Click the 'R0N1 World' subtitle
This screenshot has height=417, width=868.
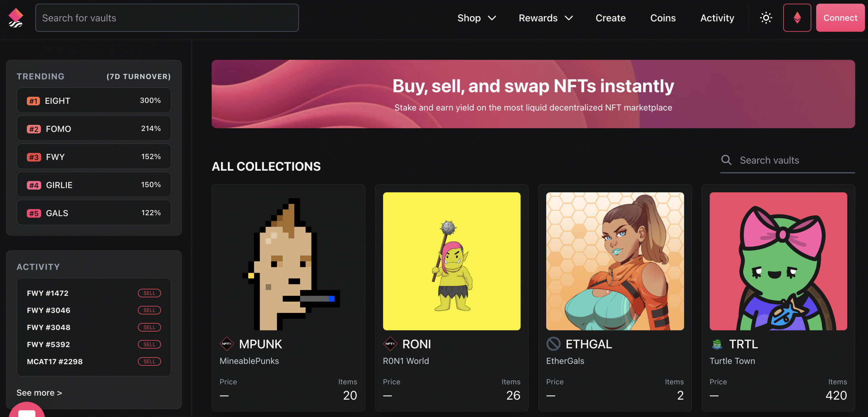pos(406,361)
